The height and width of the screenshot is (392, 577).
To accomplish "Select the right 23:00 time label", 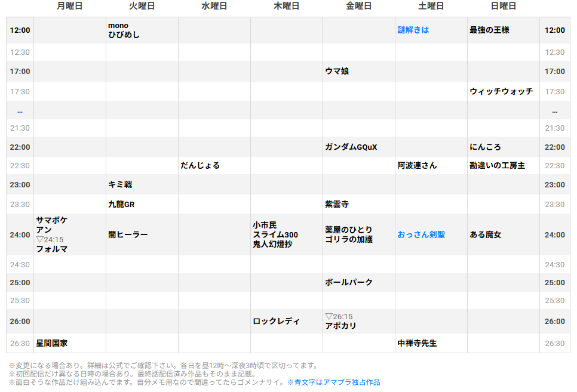I will [x=554, y=184].
